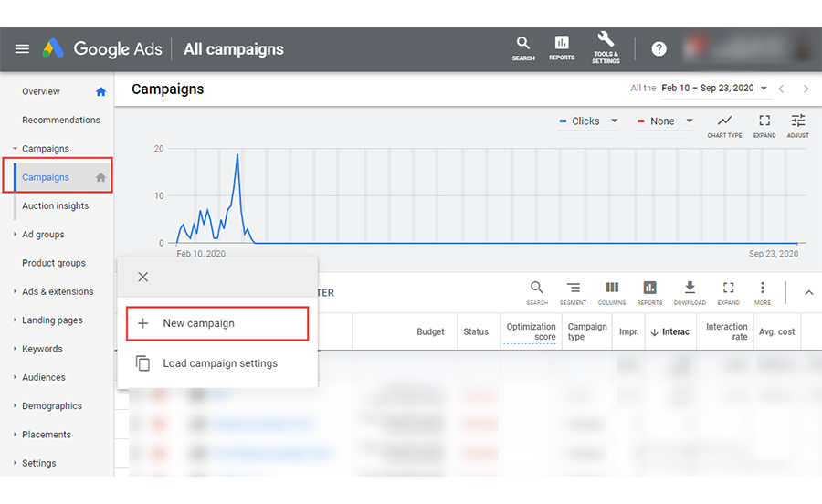The image size is (822, 504).
Task: Open the hamburger main menu
Action: [x=22, y=49]
